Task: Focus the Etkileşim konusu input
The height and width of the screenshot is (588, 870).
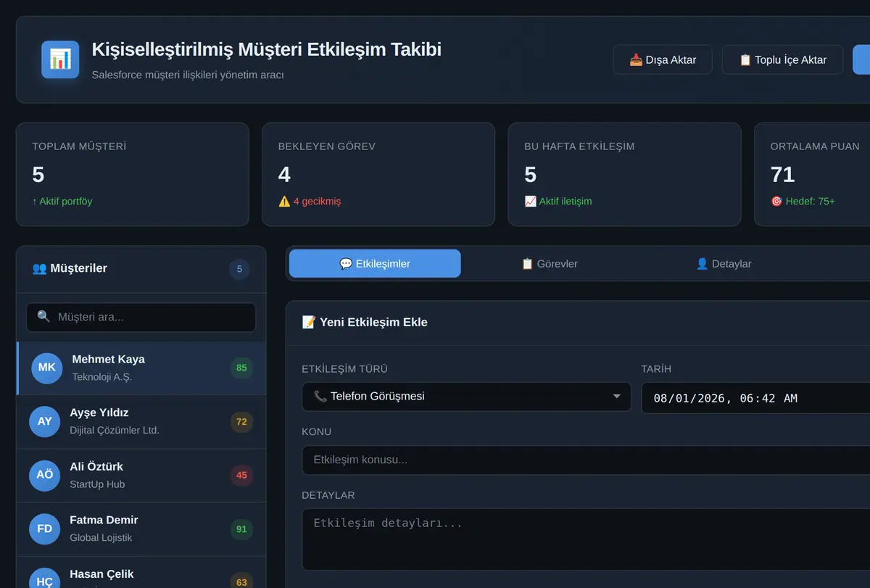Action: [x=586, y=460]
